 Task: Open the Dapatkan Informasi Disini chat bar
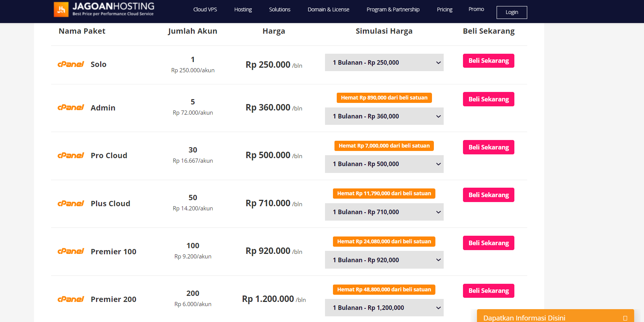(x=556, y=316)
